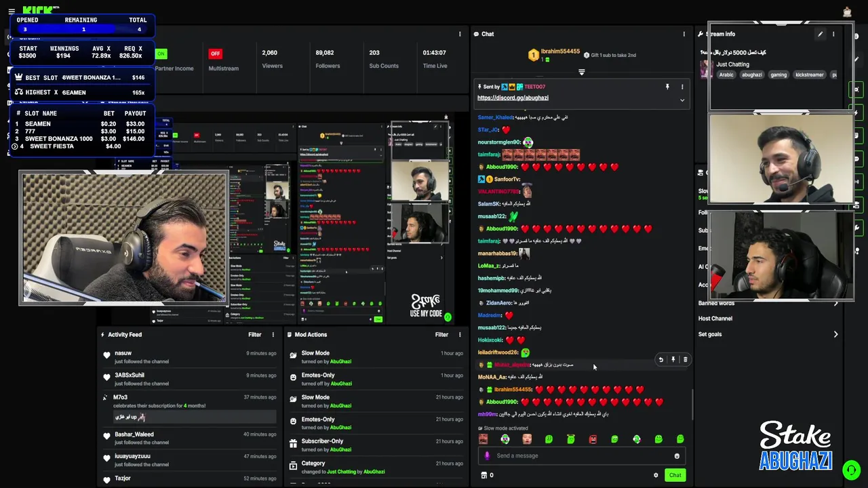Click Just Chatting category in Stream info
Screen dimensions: 868x488
[x=732, y=64]
